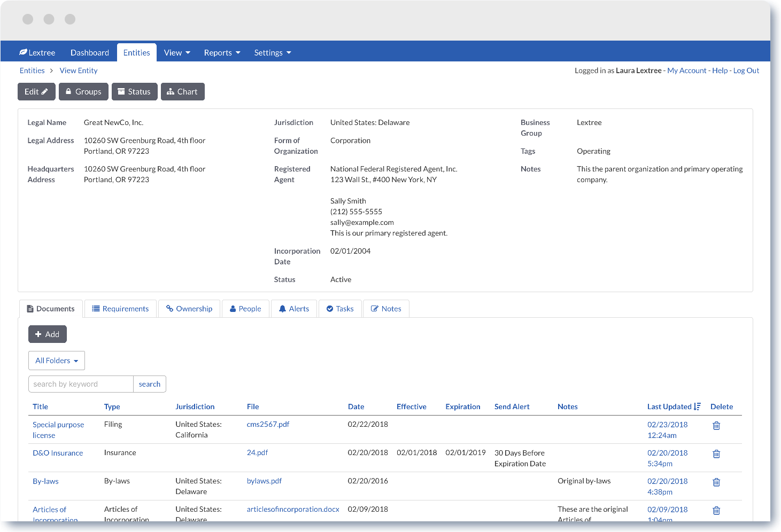The image size is (781, 532).
Task: Click '30 Days Before Expiration Date' cell
Action: coord(520,458)
